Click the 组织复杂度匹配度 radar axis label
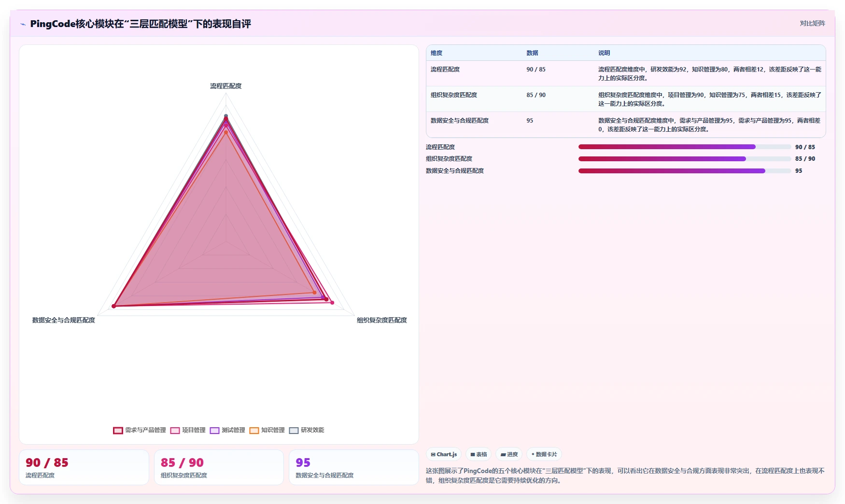Image resolution: width=845 pixels, height=504 pixels. [x=382, y=320]
